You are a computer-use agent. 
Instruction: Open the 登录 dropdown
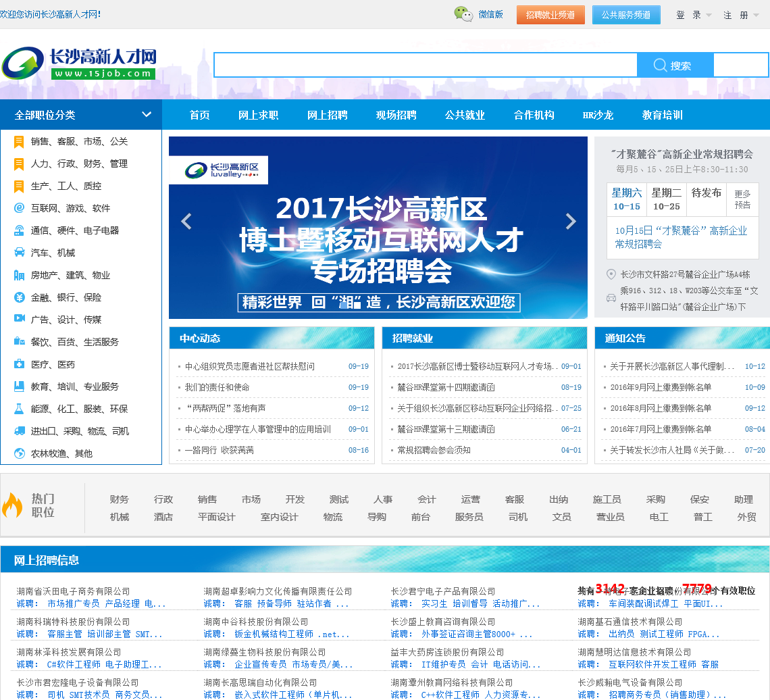[x=694, y=16]
